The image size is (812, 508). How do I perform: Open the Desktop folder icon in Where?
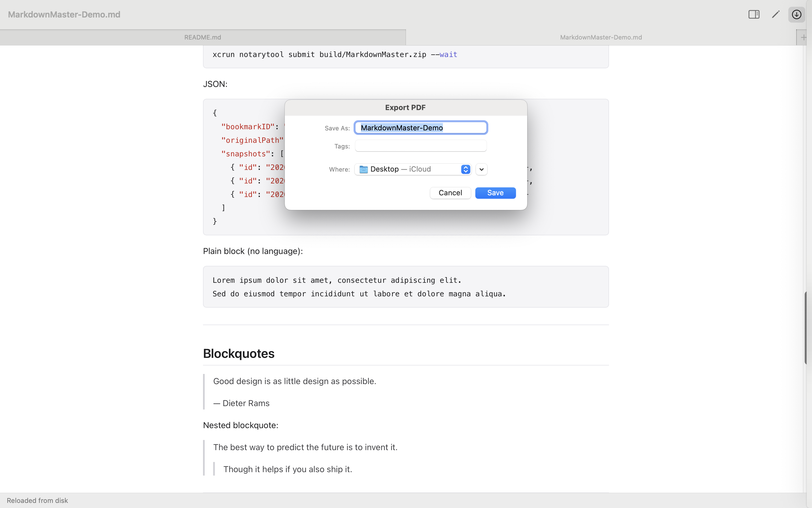pos(363,169)
